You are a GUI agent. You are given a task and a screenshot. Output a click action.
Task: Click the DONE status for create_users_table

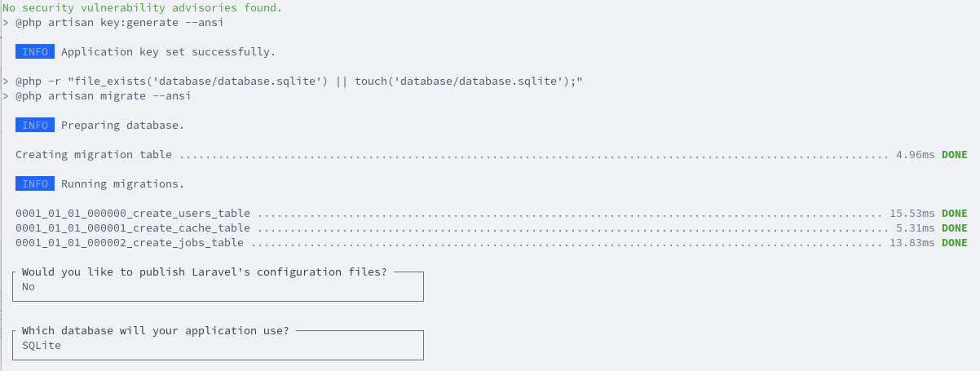955,214
